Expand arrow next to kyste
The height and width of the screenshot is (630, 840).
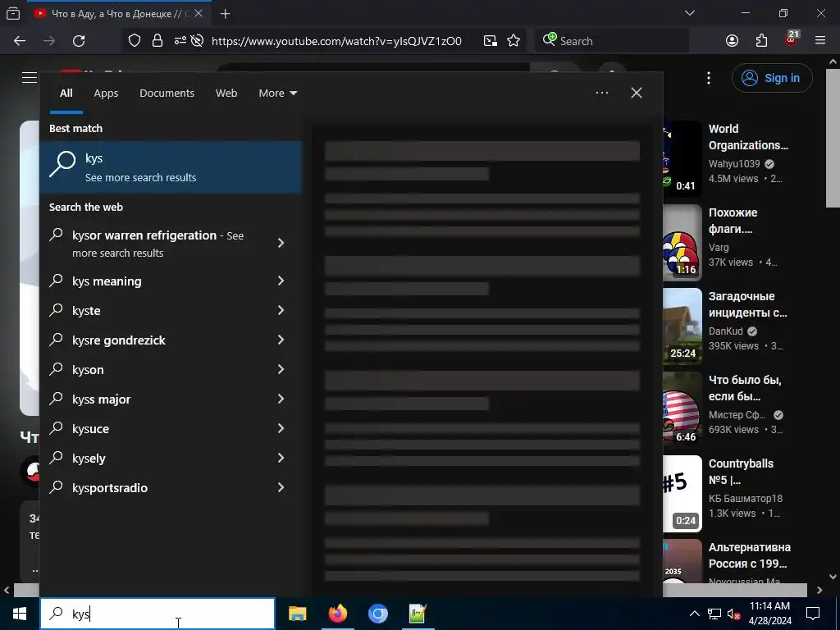[281, 310]
